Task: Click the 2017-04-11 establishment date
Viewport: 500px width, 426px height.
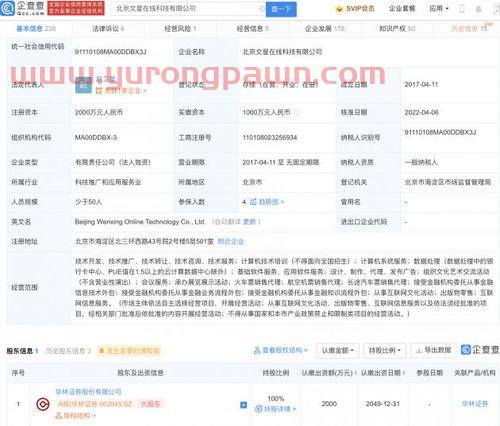Action: (421, 85)
